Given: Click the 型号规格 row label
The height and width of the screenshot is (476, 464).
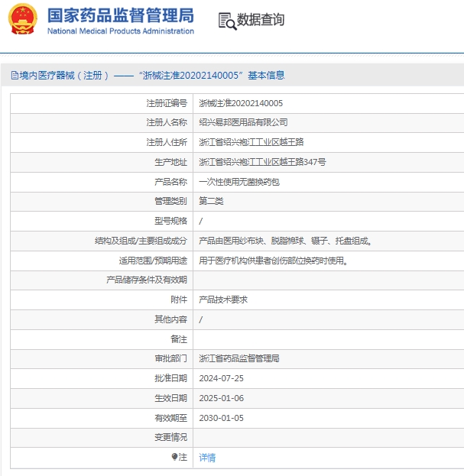Looking at the screenshot, I should pos(170,221).
